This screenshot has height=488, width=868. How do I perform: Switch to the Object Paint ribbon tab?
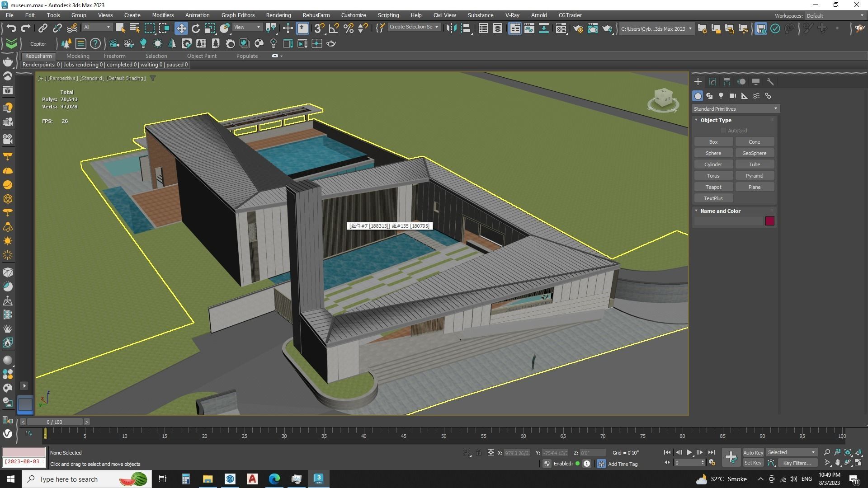point(202,56)
